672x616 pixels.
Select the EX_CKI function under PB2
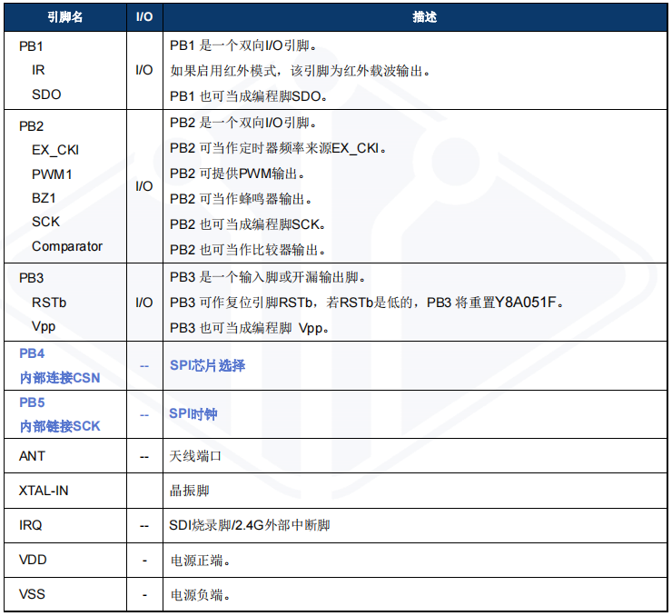point(55,150)
